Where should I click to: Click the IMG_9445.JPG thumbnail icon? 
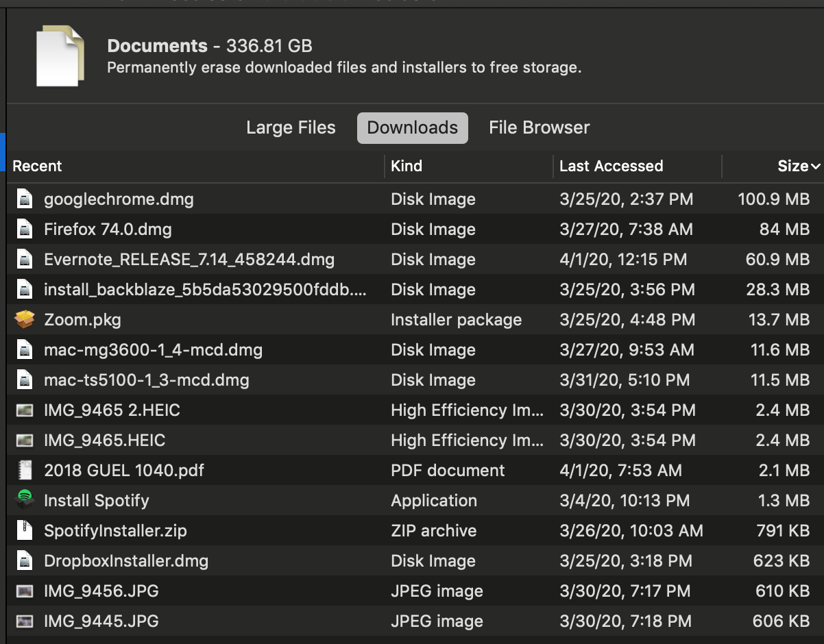[25, 621]
